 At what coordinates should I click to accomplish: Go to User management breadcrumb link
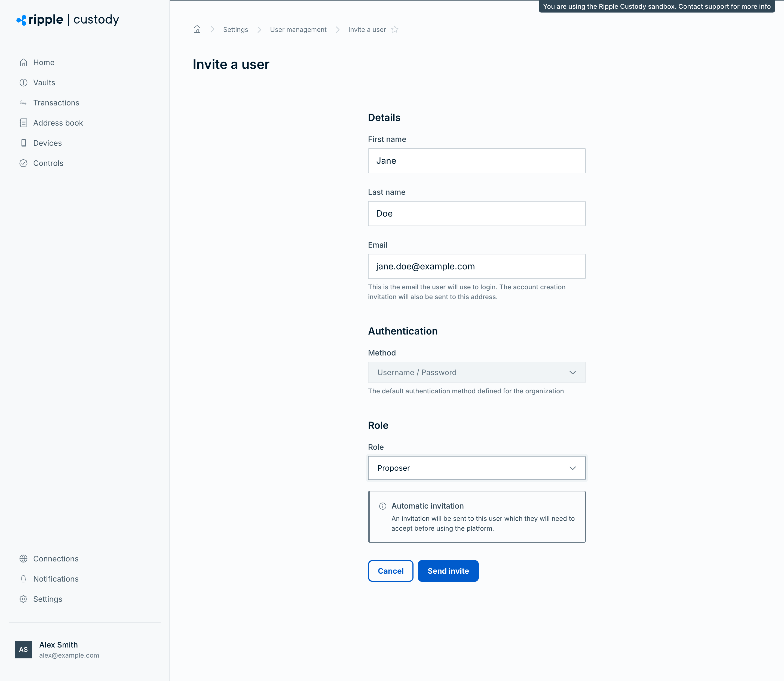point(298,30)
